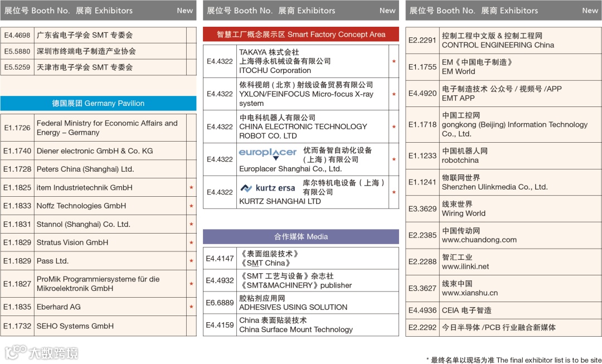Image resolution: width=602 pixels, height=364 pixels.
Task: Click the red star in Eberhard AG row
Action: point(191,307)
